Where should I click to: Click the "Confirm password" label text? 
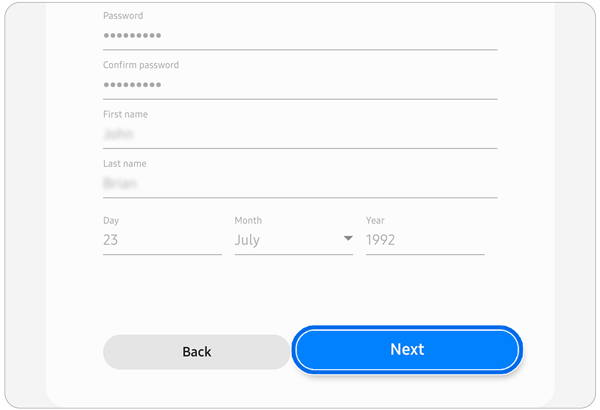(x=140, y=65)
